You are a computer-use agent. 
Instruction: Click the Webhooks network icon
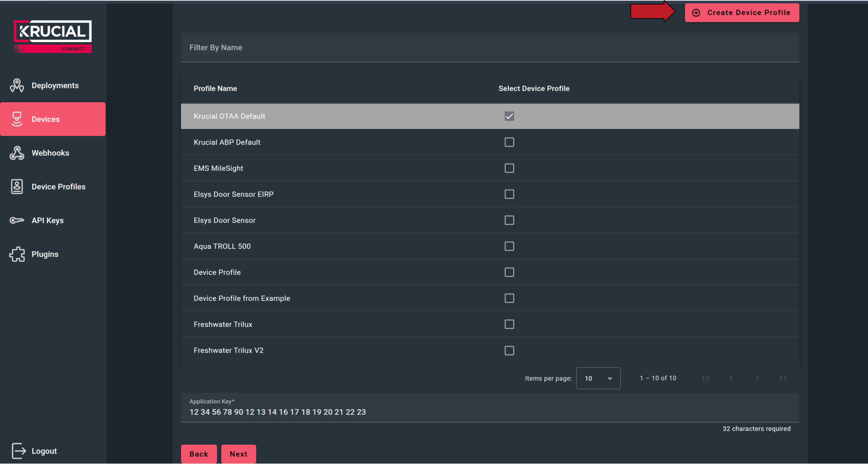point(16,153)
